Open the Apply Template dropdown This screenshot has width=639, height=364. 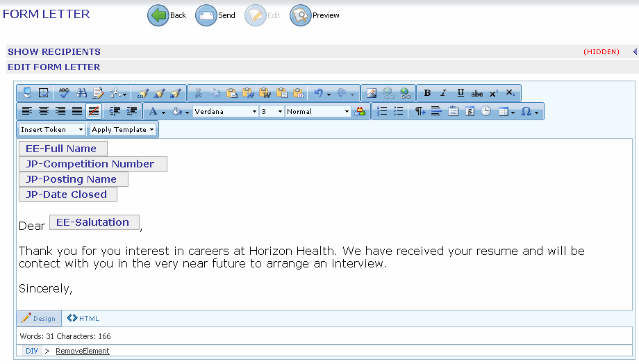tap(123, 130)
